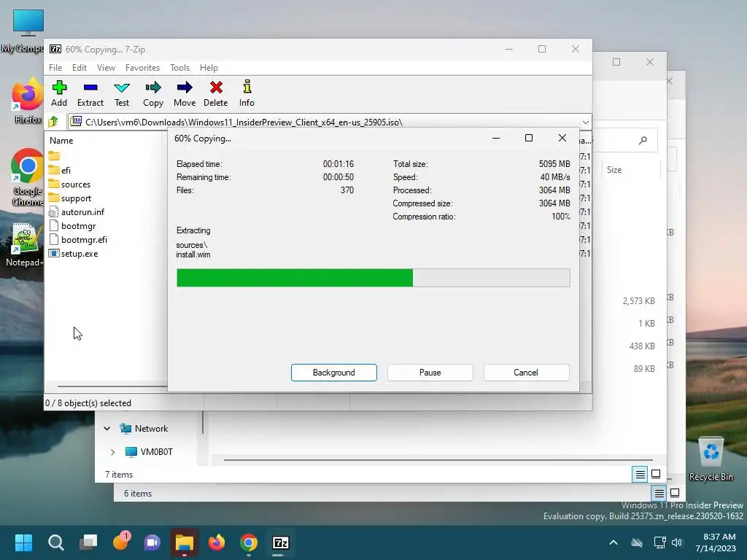
Task: Click the Size column header in Explorer
Action: [614, 169]
